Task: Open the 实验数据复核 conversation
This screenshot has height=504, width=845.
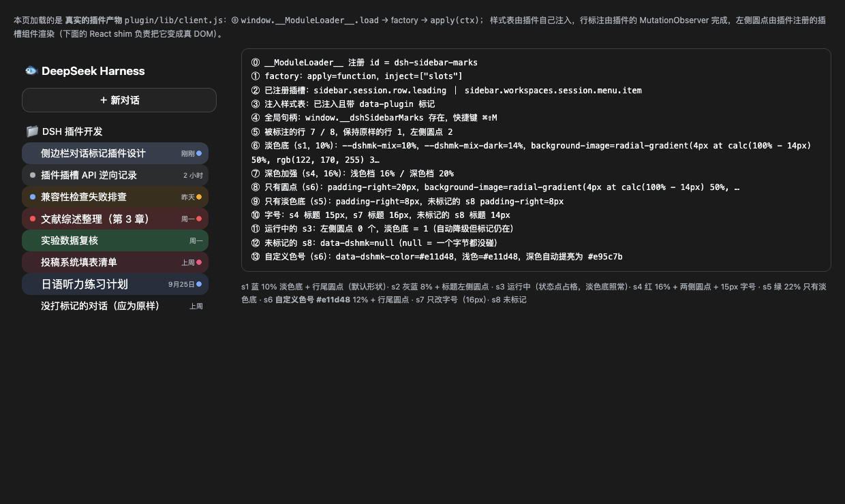Action: coord(115,240)
